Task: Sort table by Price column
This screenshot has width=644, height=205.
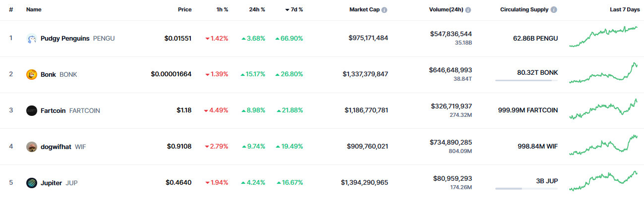Action: pos(185,10)
